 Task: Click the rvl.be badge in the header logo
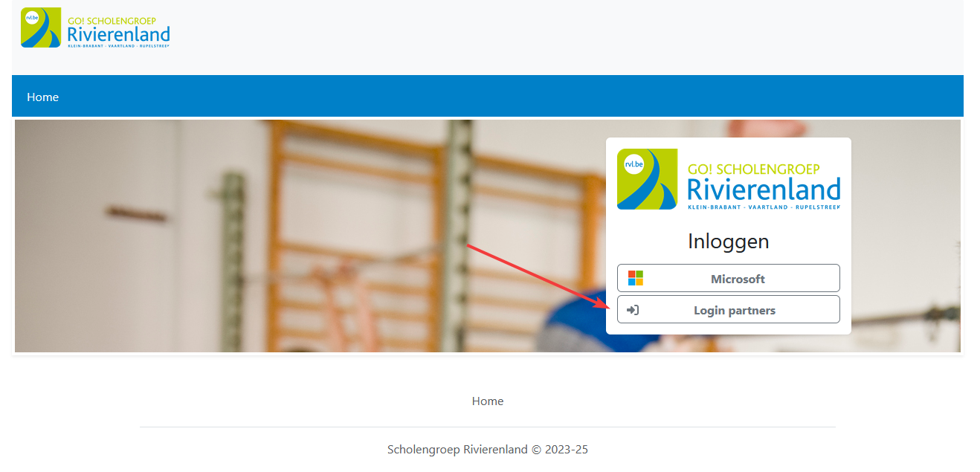pyautogui.click(x=32, y=19)
